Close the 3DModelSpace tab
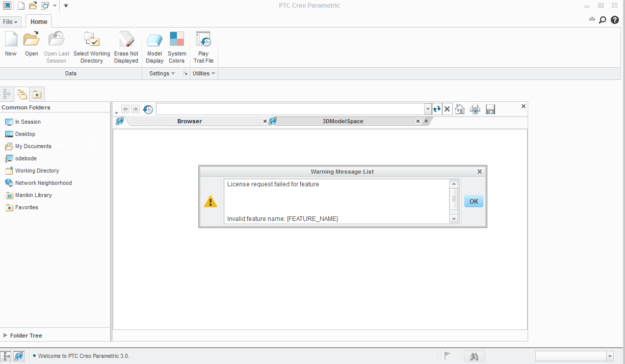 tap(418, 121)
